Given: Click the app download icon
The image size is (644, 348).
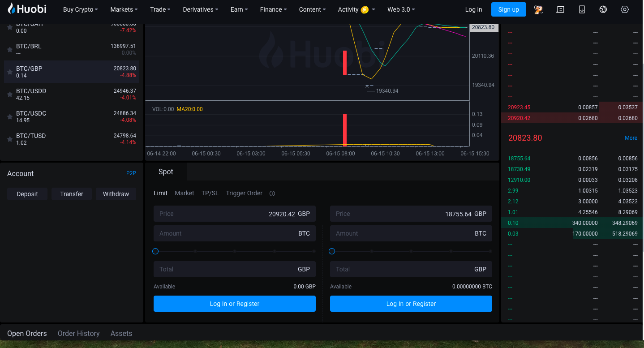Looking at the screenshot, I should click(x=582, y=9).
